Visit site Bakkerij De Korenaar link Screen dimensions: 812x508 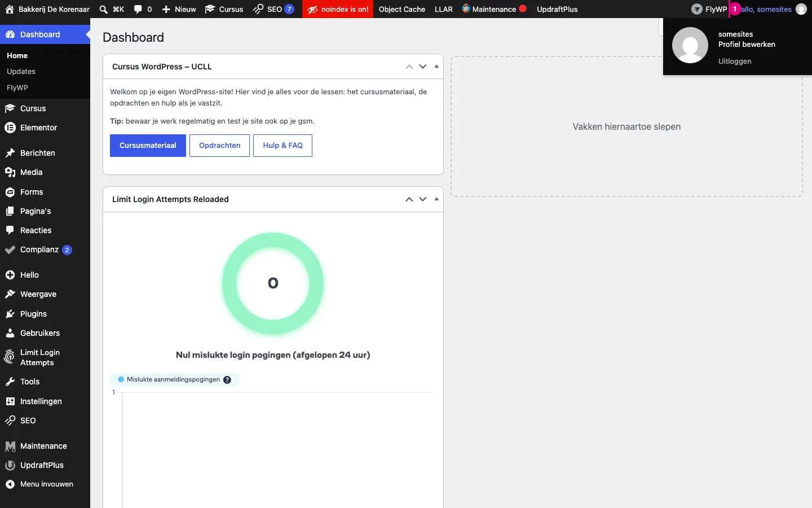[47, 9]
